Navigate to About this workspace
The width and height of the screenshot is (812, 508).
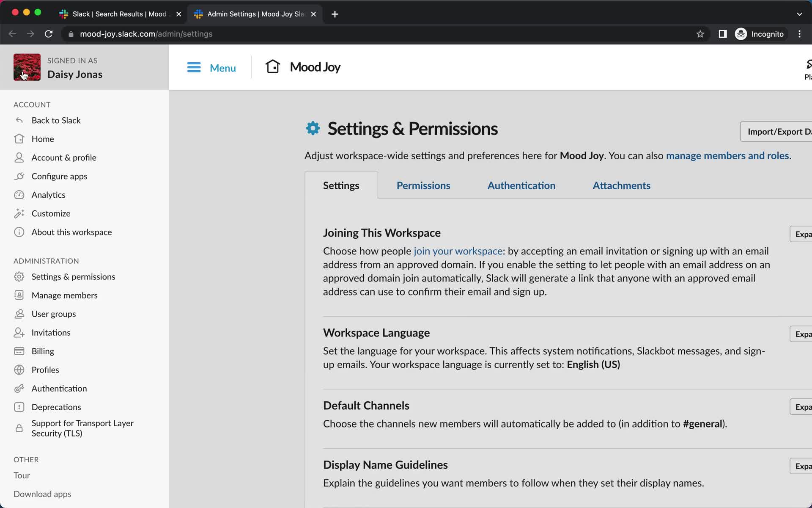[71, 232]
